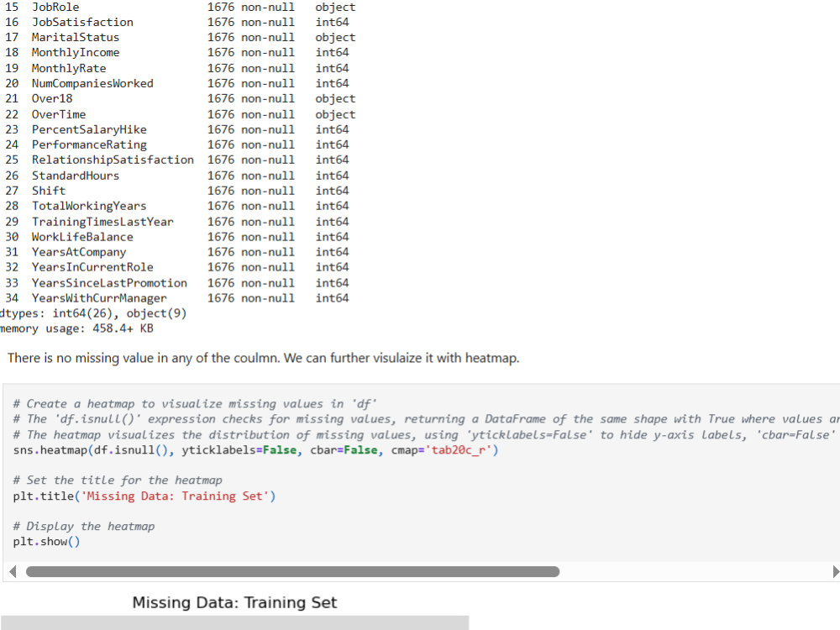840x630 pixels.
Task: Click the '# Display the heatmap' comment
Action: pyautogui.click(x=83, y=527)
